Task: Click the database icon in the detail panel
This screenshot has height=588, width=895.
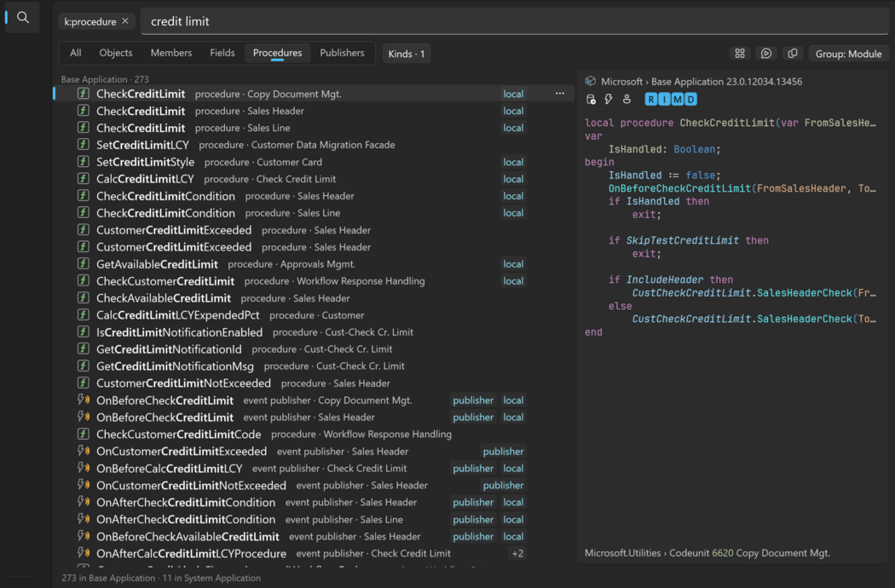Action: [x=591, y=100]
